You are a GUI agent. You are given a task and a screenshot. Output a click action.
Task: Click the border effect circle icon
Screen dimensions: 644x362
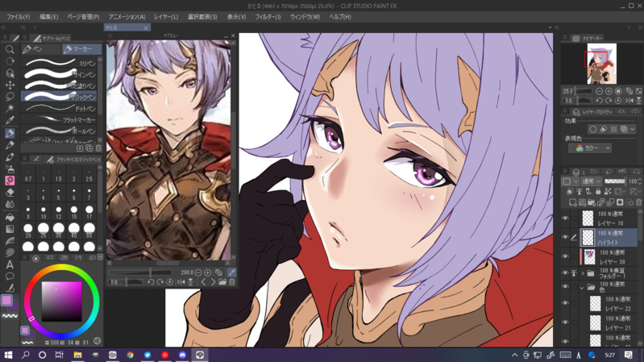592,129
